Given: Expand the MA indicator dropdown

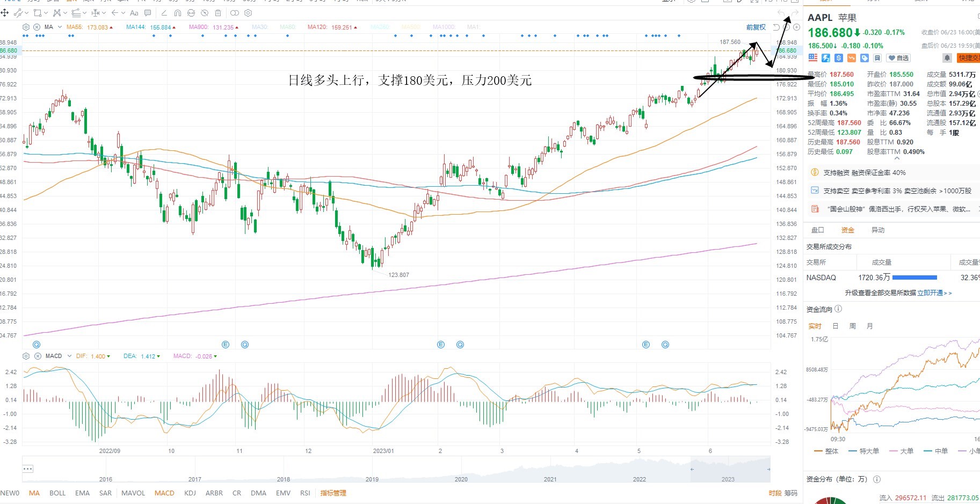Looking at the screenshot, I should click(x=60, y=27).
